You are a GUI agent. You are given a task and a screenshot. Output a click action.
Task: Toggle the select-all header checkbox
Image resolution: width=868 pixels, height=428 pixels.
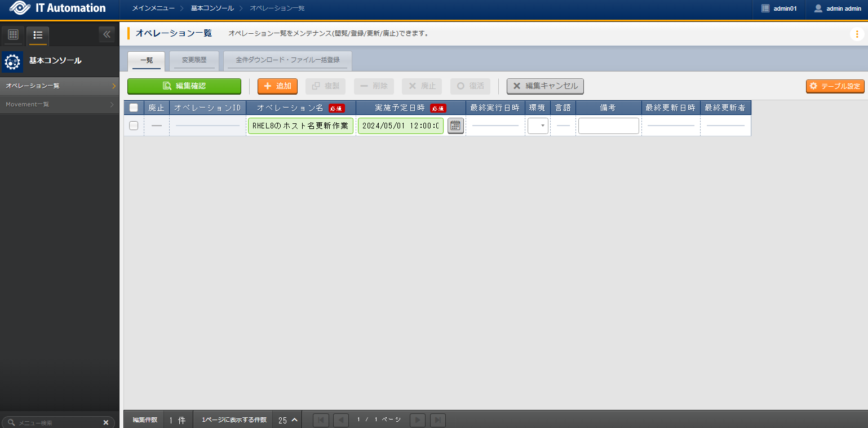coord(134,108)
